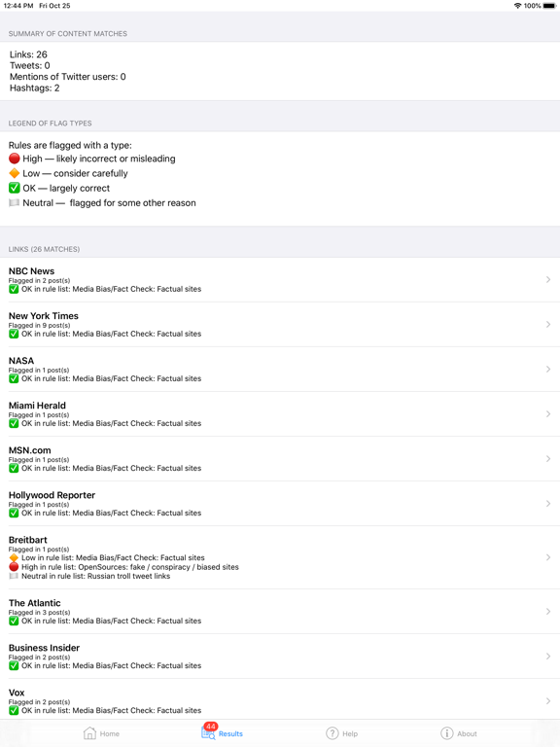This screenshot has width=560, height=747.
Task: Click the green OK icon under Hollywood Reporter
Action: (x=14, y=514)
